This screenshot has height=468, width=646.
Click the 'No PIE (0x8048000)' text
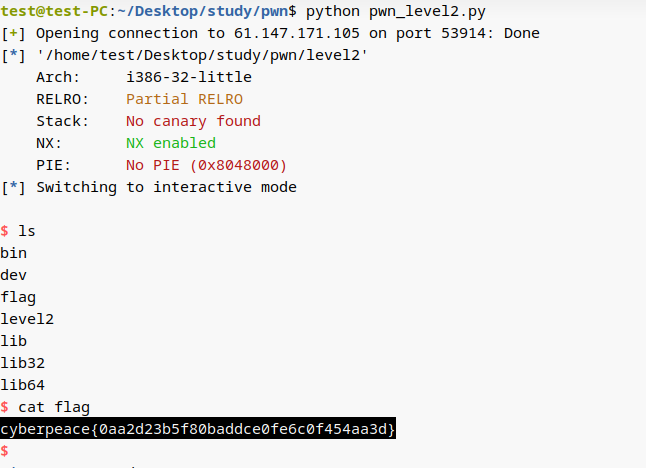pos(206,165)
